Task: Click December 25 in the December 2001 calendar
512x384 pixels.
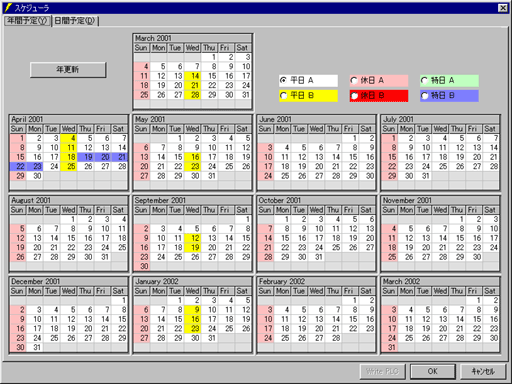Action: [54, 338]
